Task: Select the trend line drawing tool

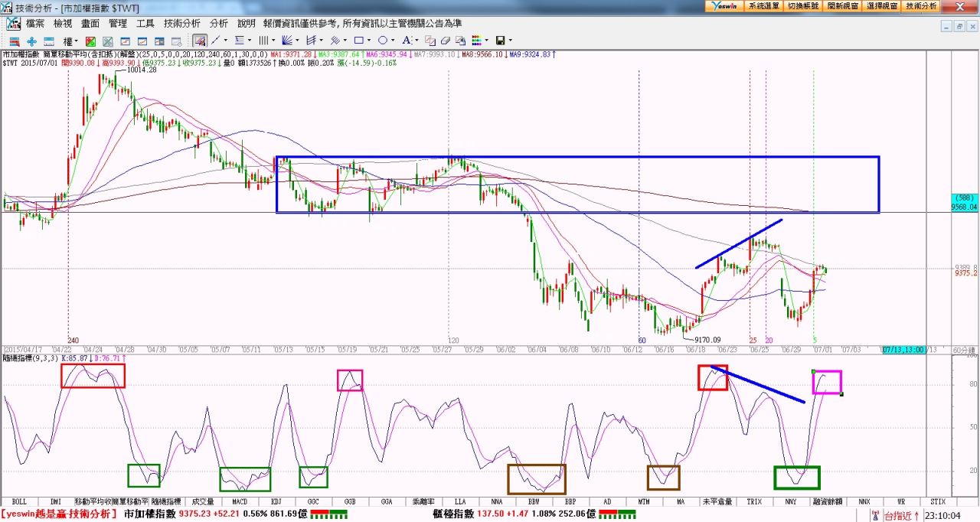Action: pos(215,40)
